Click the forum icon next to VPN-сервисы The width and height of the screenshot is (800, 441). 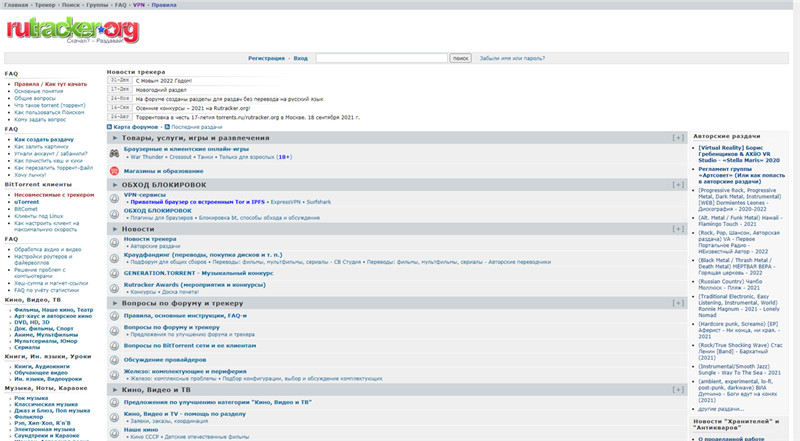click(x=115, y=199)
